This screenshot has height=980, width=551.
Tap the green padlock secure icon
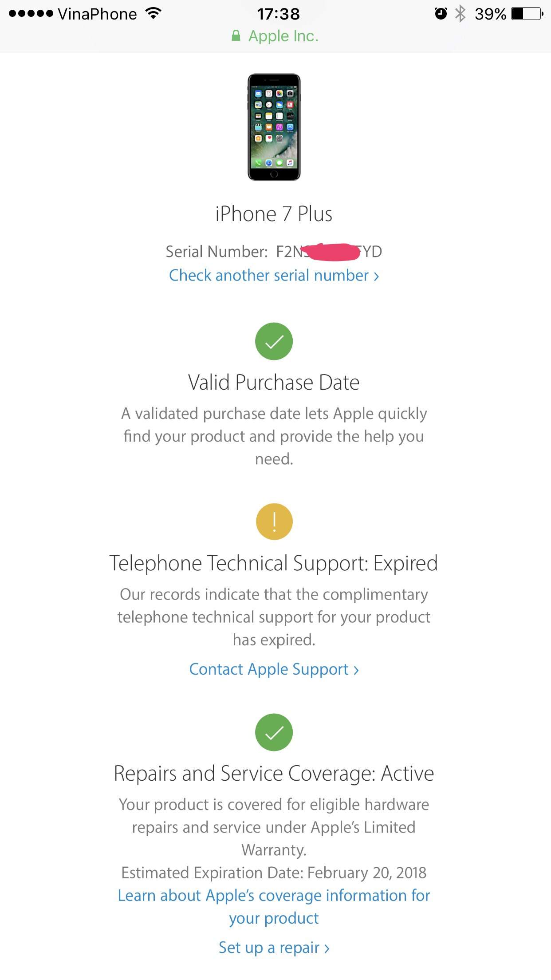[x=236, y=36]
